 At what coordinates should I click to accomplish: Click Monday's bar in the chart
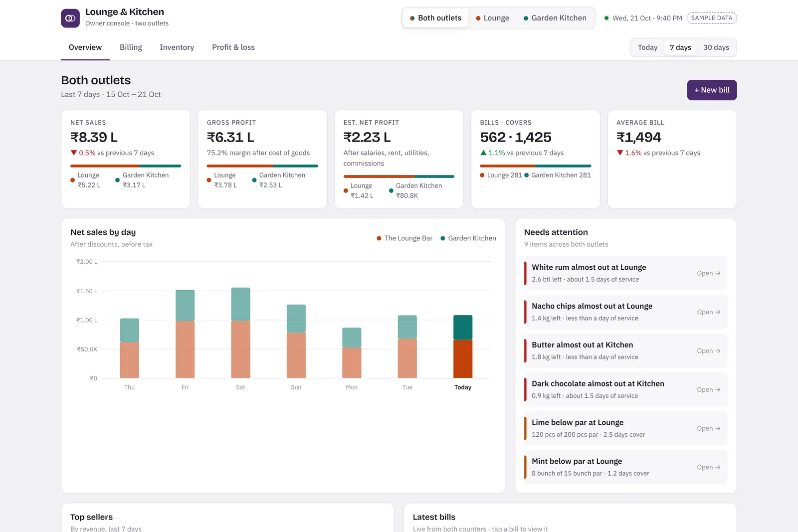352,353
